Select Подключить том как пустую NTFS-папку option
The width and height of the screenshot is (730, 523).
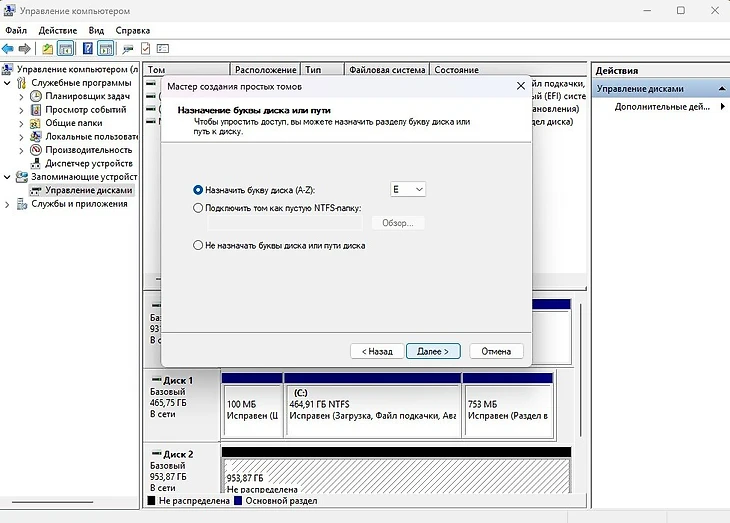click(198, 208)
